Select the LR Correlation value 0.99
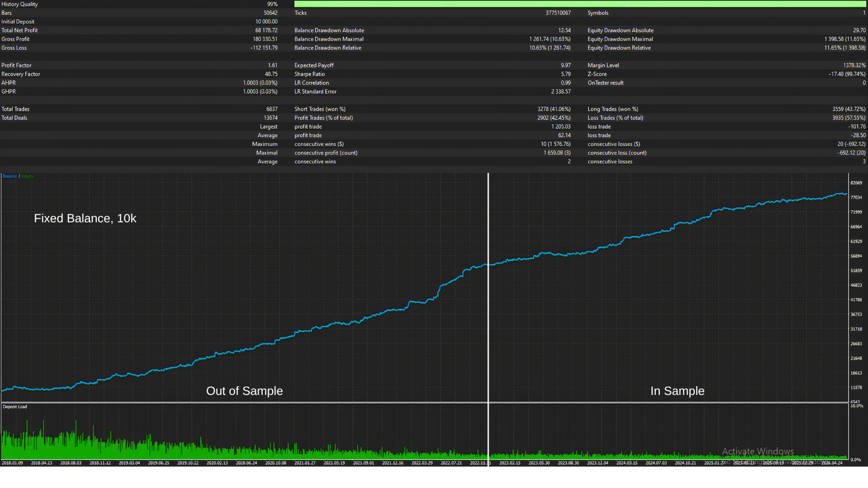Viewport: 868px width, 488px height. (x=566, y=83)
